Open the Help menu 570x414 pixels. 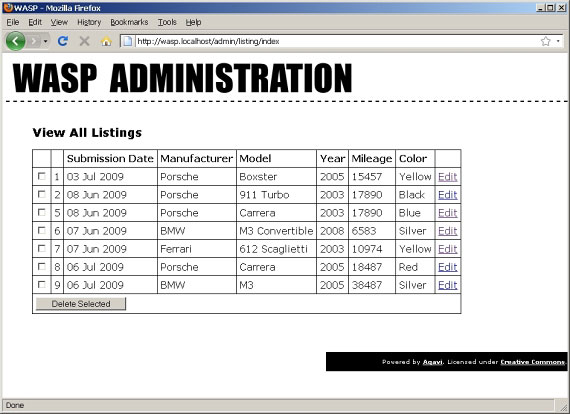pyautogui.click(x=193, y=22)
